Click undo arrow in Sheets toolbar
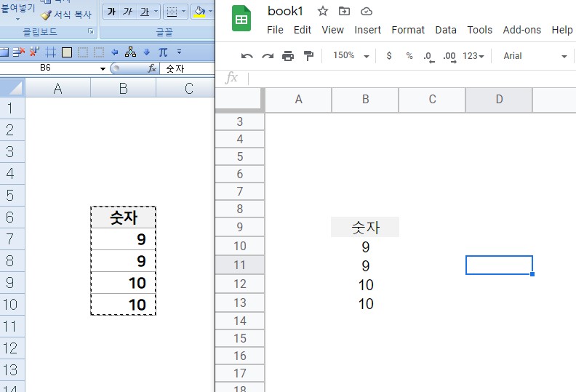The height and width of the screenshot is (392, 576). [x=247, y=56]
